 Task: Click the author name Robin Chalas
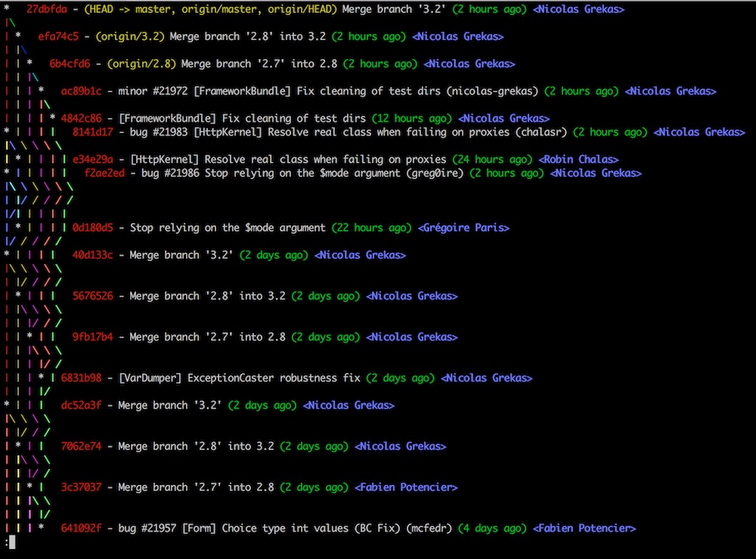tap(578, 159)
